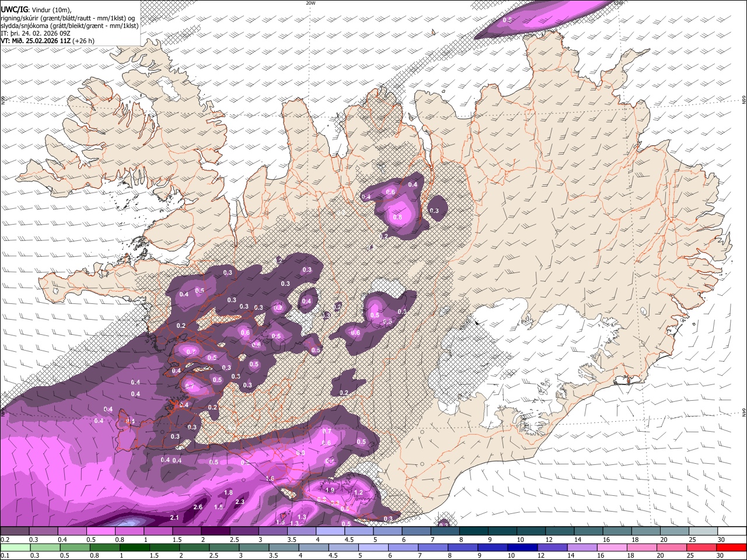The height and width of the screenshot is (560, 747).
Task: Click the 'slydda/snjókoma (grátt/bleikt/grænt' description line
Action: click(69, 26)
